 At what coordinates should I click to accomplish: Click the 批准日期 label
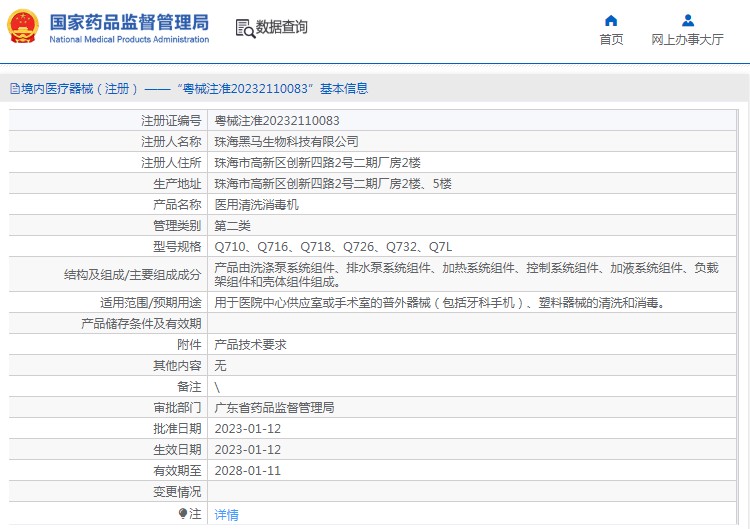(177, 429)
